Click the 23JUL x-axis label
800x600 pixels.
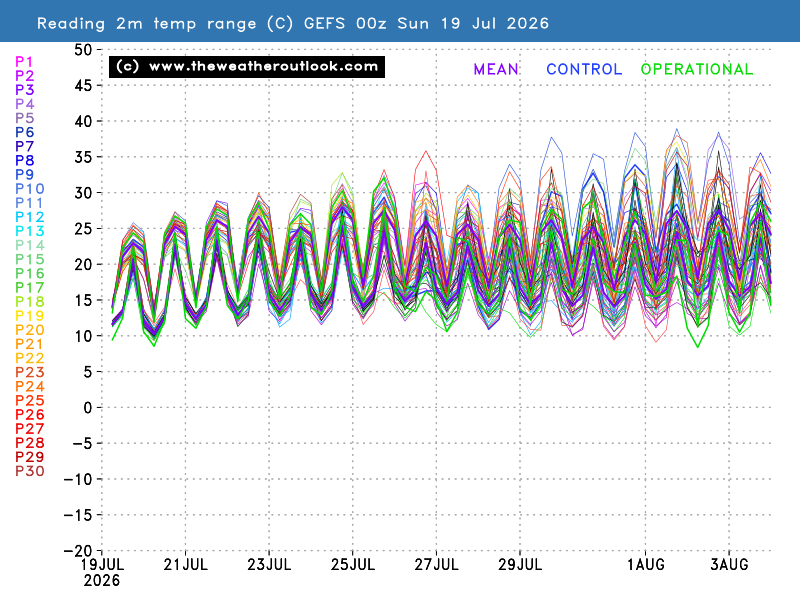click(269, 565)
